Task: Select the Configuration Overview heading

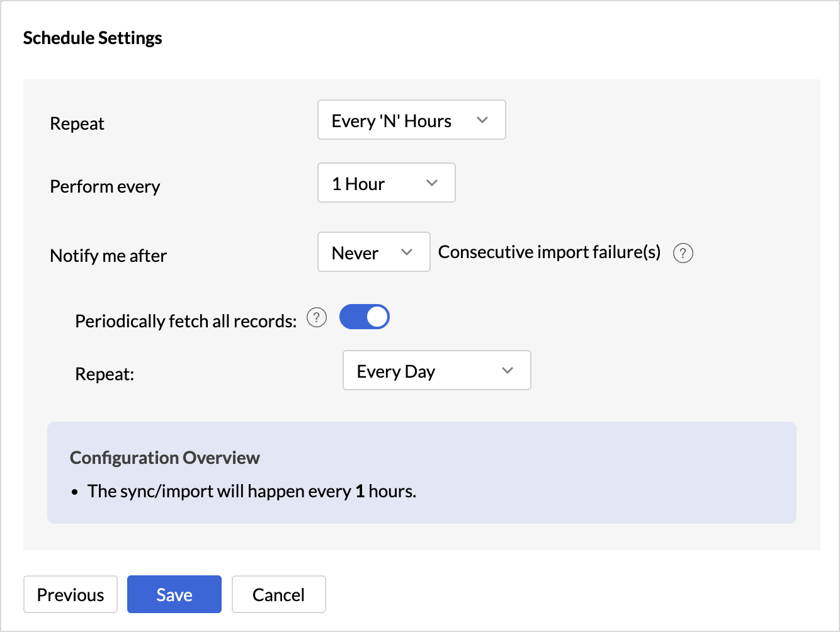Action: (165, 458)
